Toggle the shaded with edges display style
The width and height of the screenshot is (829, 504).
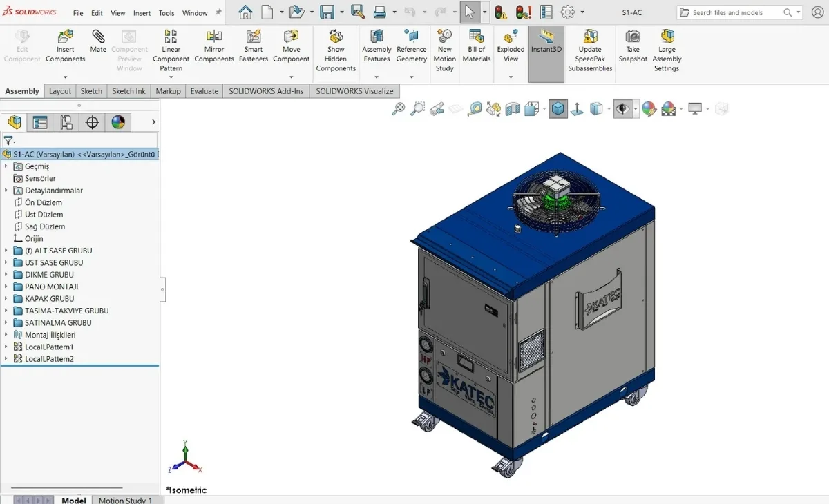(558, 109)
